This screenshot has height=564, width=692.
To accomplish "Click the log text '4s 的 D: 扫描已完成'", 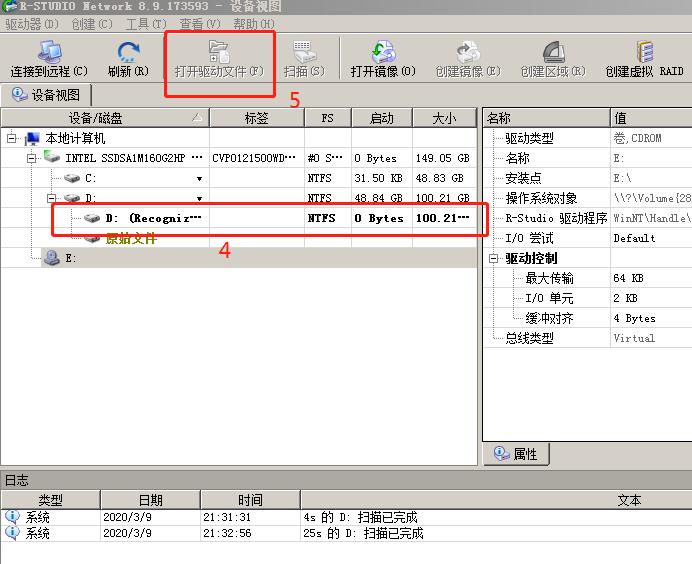I will click(x=360, y=517).
